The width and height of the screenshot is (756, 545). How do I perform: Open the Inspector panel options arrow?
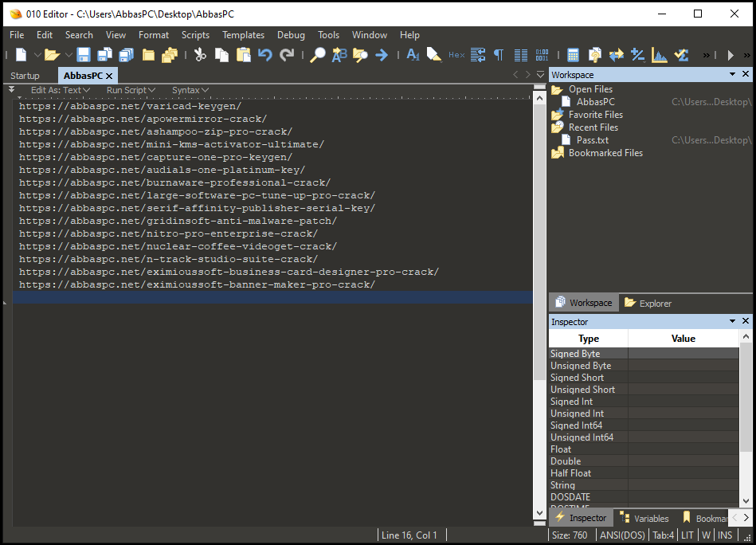(732, 321)
